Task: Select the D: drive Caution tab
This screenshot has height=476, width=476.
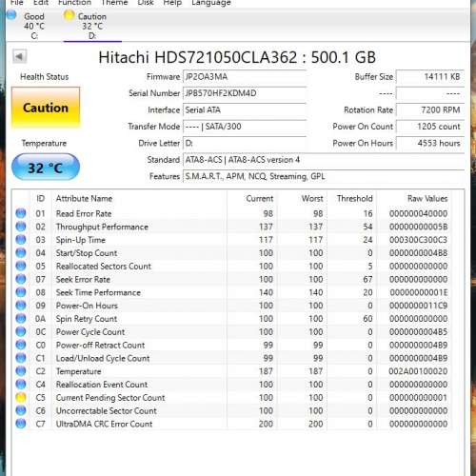Action: (x=92, y=26)
